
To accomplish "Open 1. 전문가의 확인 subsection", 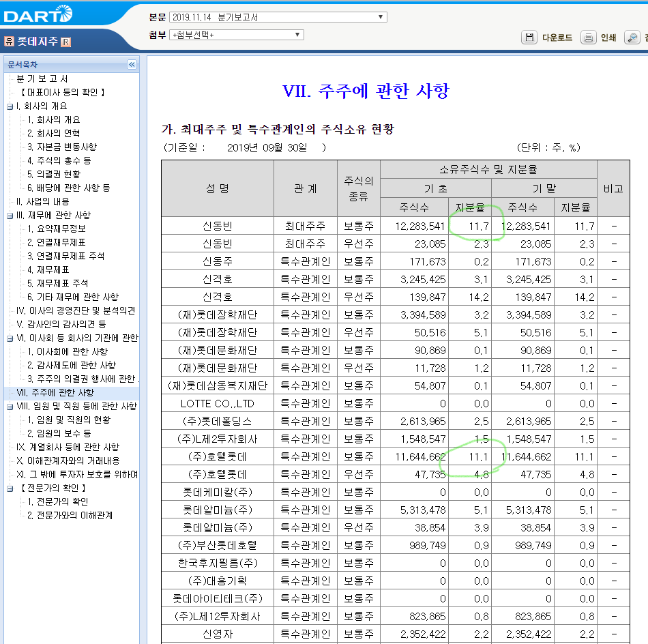I will click(x=58, y=501).
